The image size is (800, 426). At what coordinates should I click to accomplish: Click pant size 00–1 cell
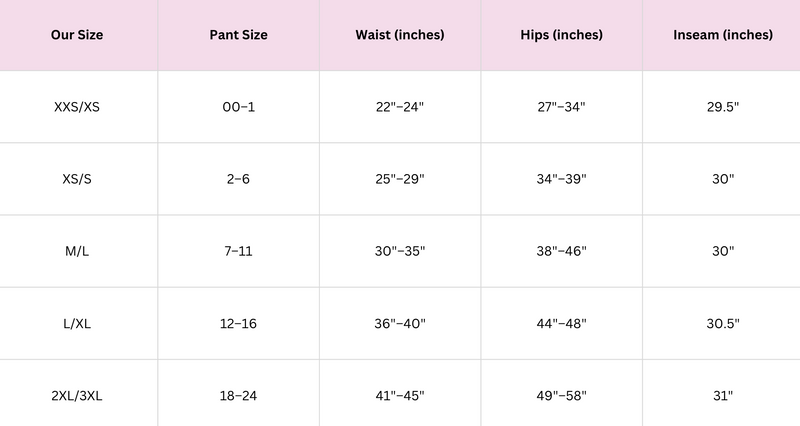(x=238, y=107)
